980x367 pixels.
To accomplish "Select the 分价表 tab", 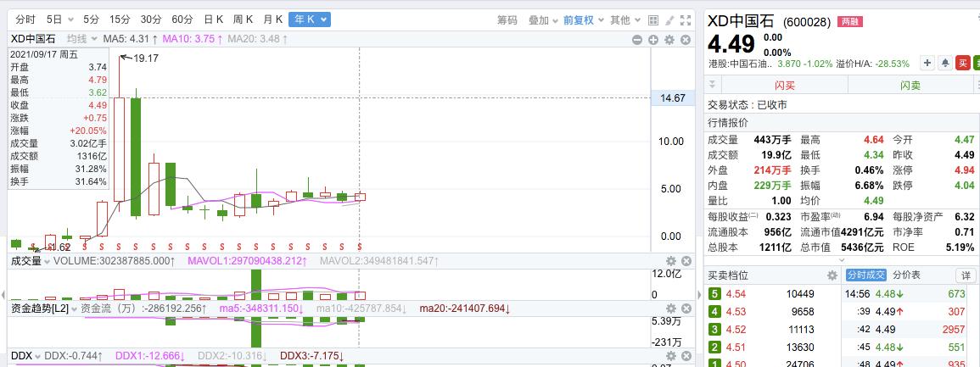I will pyautogui.click(x=906, y=275).
